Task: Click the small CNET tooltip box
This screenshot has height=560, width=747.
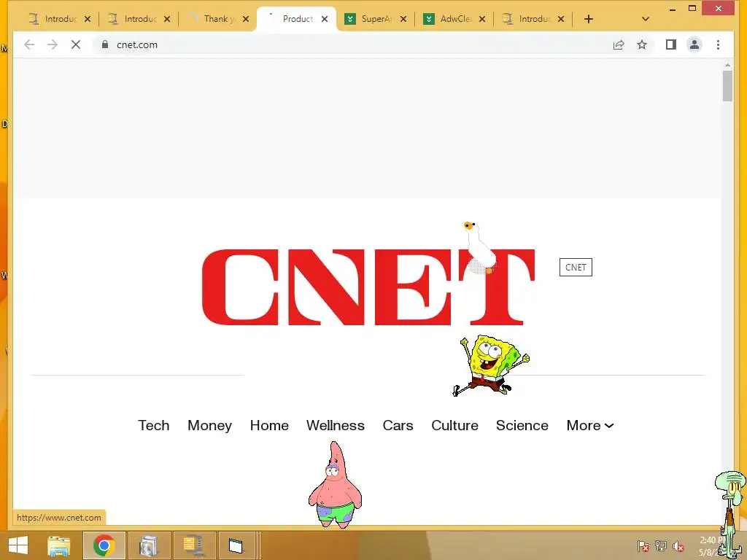Action: click(576, 267)
